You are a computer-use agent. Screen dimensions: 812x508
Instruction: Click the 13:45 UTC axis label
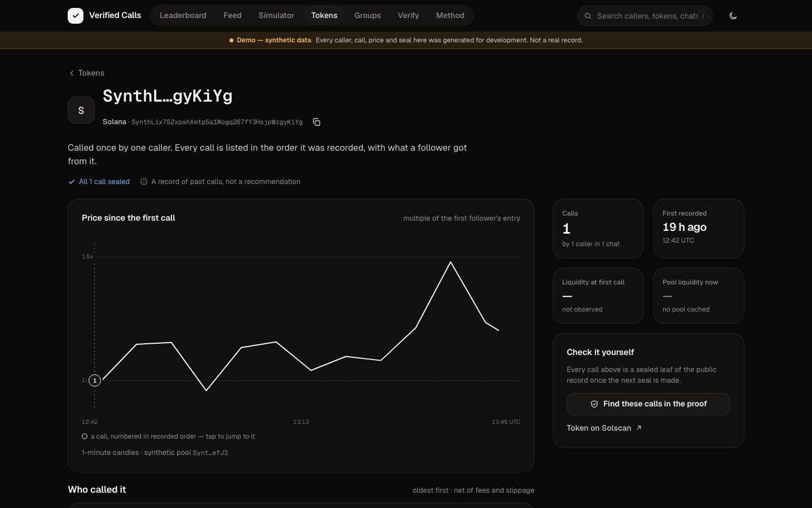tap(506, 422)
